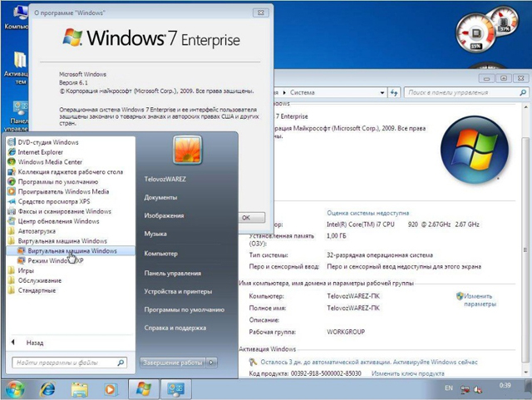532x400 pixels.
Task: Open shutdown options arrow next to Завершение работы
Action: pyautogui.click(x=211, y=363)
